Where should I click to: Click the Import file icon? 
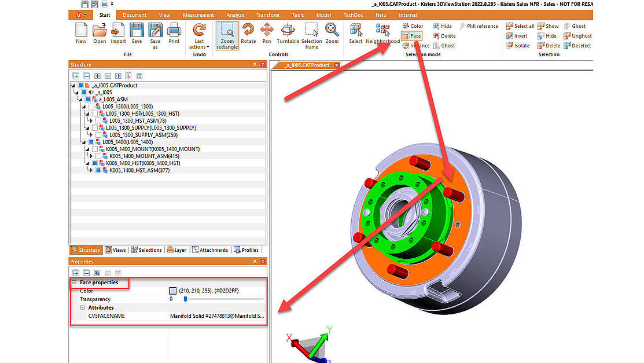118,34
